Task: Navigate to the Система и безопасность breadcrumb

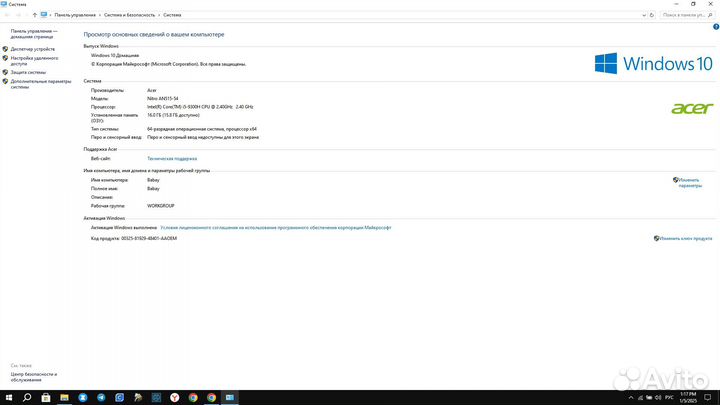Action: 129,15
